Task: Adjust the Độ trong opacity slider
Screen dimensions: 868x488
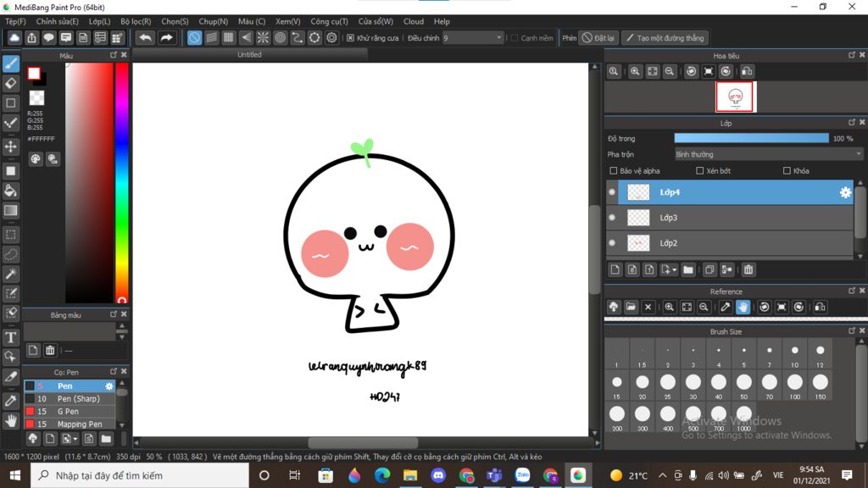Action: coord(751,138)
